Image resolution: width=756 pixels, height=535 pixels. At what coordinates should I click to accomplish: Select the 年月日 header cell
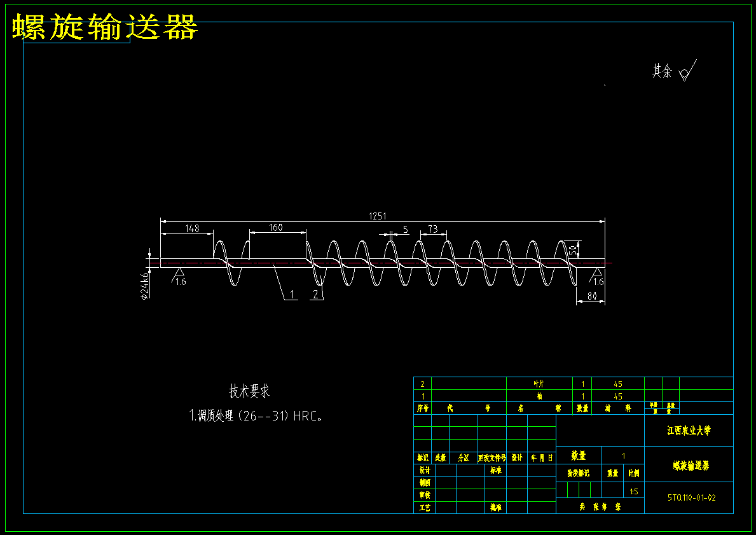pyautogui.click(x=542, y=458)
